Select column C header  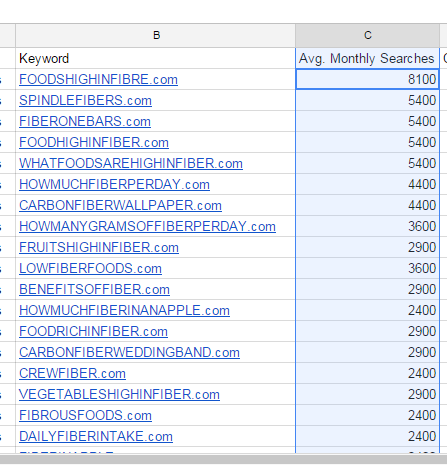367,35
